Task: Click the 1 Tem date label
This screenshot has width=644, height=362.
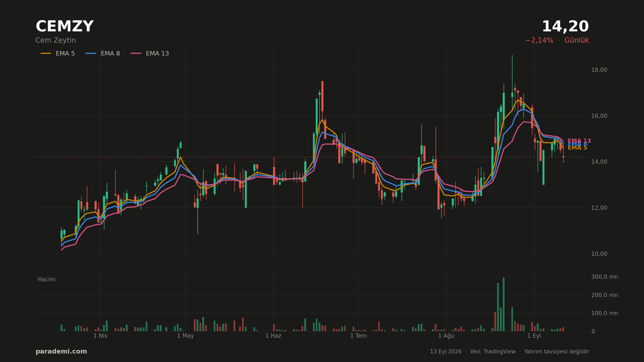Action: [358, 336]
